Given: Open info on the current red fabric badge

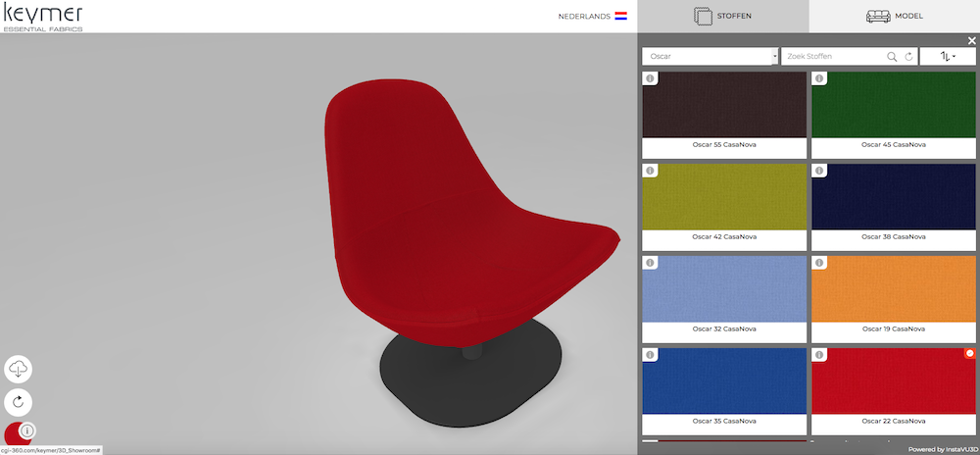Looking at the screenshot, I should [27, 430].
